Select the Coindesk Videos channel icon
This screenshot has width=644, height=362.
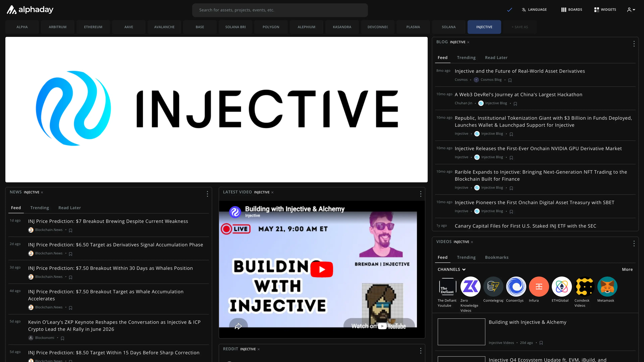tap(584, 287)
